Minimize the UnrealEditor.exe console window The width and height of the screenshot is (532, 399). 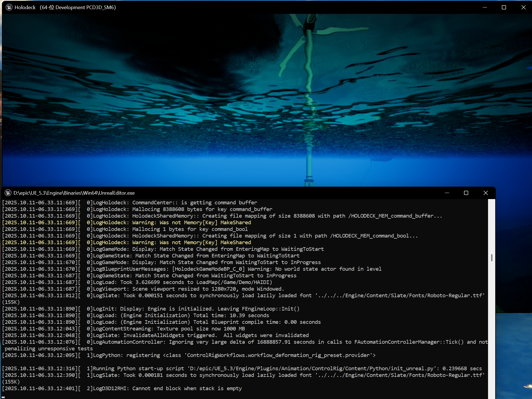pos(447,193)
